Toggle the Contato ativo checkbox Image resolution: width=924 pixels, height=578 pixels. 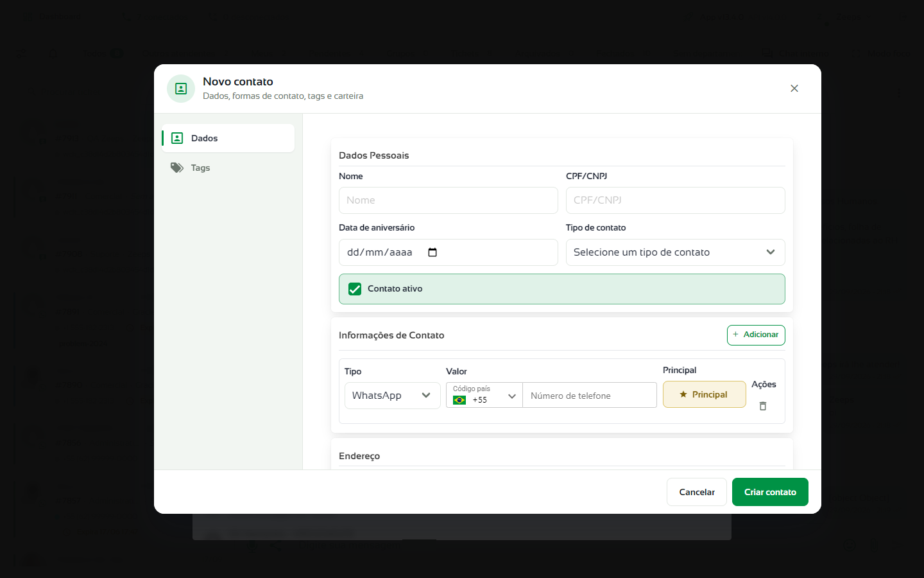355,289
